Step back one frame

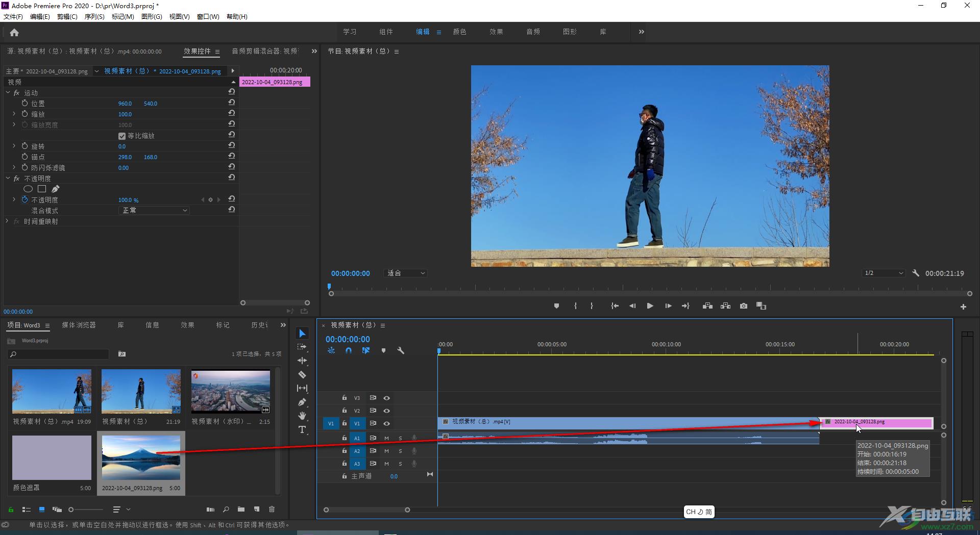pyautogui.click(x=632, y=306)
